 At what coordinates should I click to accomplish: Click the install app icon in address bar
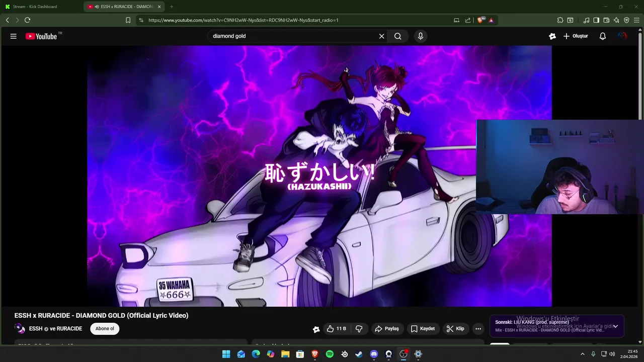pos(456,20)
